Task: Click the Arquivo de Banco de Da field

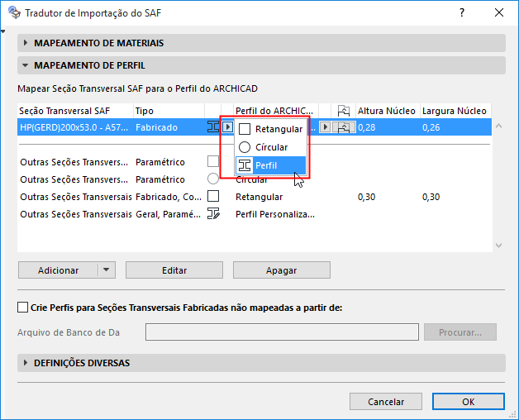Action: pyautogui.click(x=282, y=332)
